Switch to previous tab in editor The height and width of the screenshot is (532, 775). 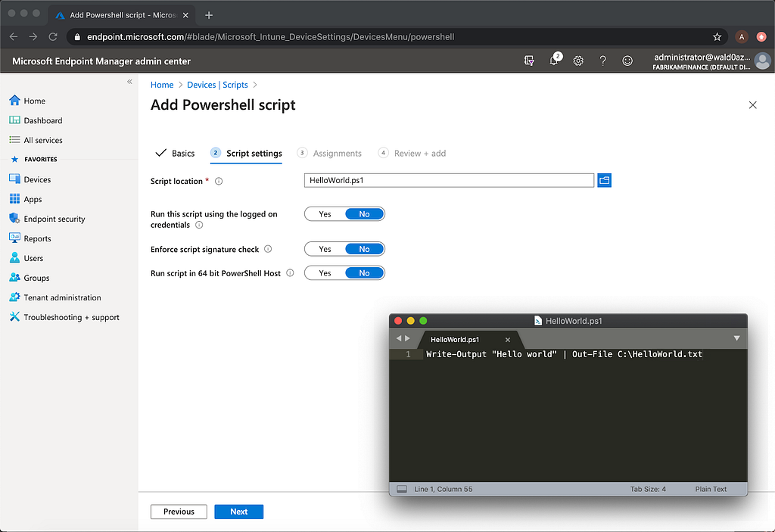(x=398, y=339)
